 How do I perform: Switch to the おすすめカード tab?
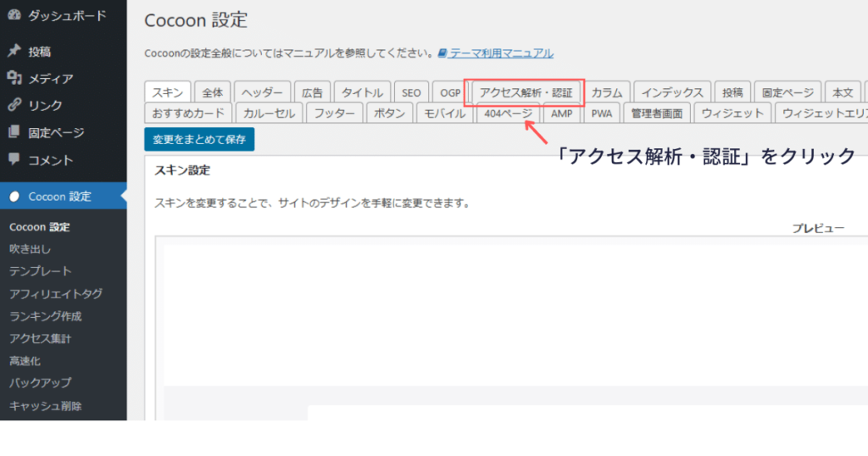188,113
